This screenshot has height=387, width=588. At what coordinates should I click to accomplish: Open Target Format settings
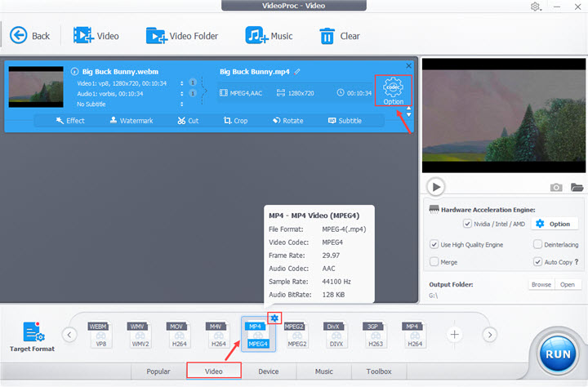coord(32,336)
